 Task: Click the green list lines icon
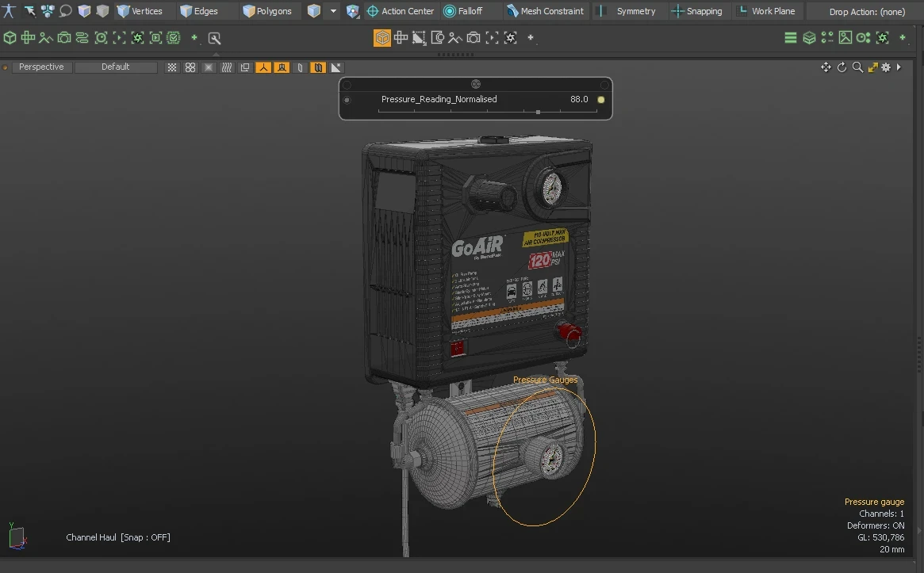(791, 38)
